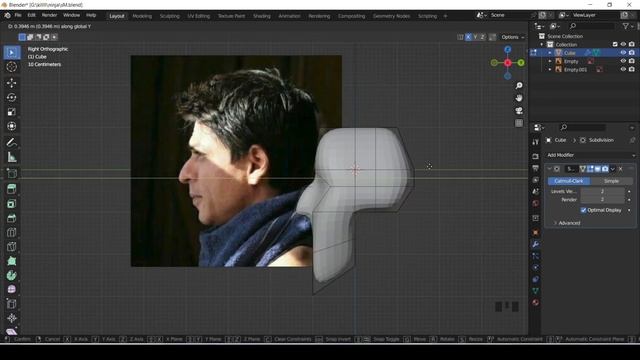Uncheck the Collection exclude checkbox

pyautogui.click(x=615, y=44)
